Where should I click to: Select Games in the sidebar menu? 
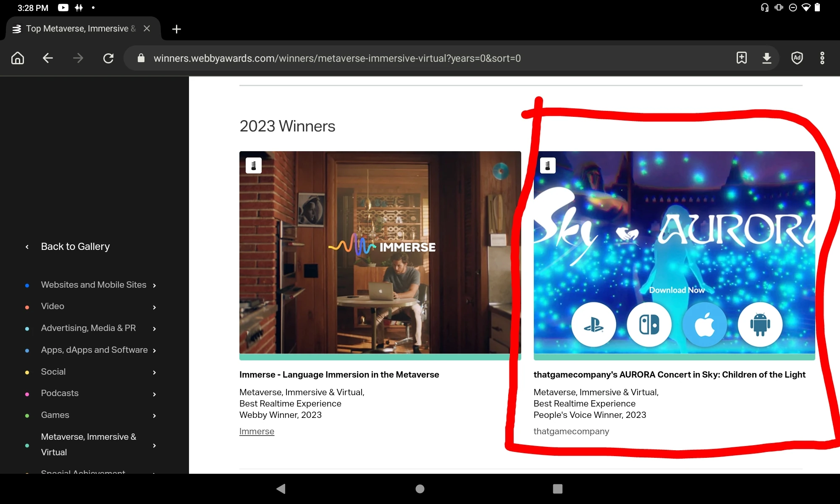click(x=55, y=415)
